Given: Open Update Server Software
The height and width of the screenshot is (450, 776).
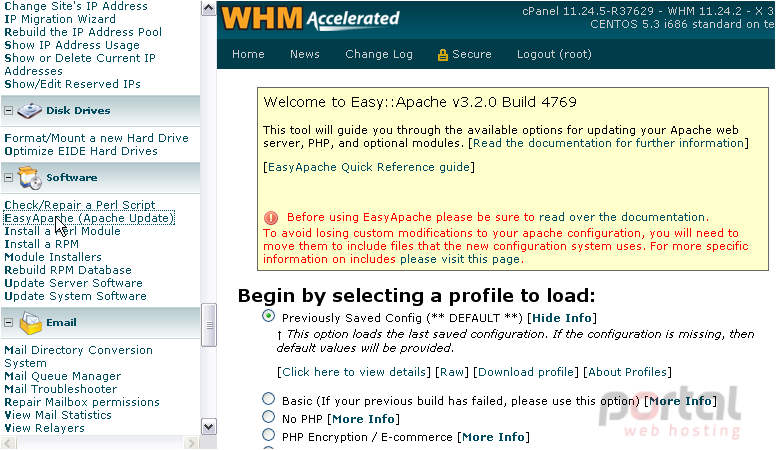Looking at the screenshot, I should coord(73,283).
